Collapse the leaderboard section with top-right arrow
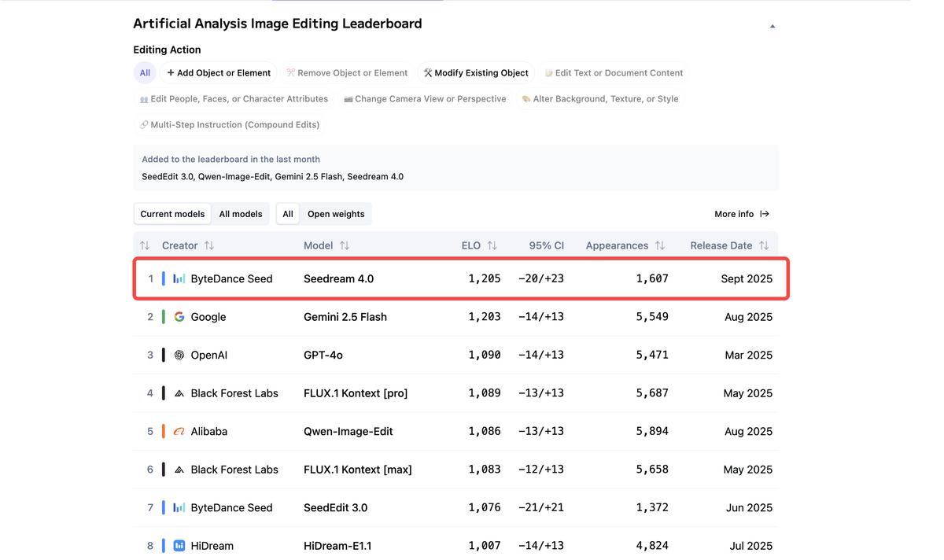Viewport: 944px width, 560px height. pyautogui.click(x=772, y=26)
